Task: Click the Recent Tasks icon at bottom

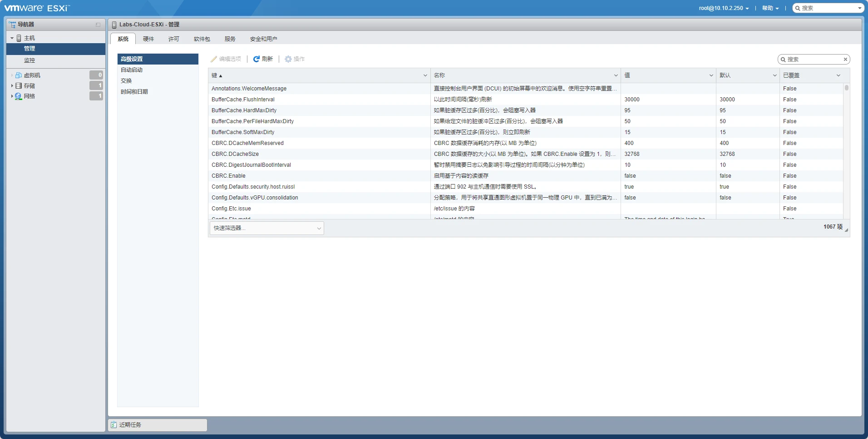Action: pyautogui.click(x=113, y=425)
